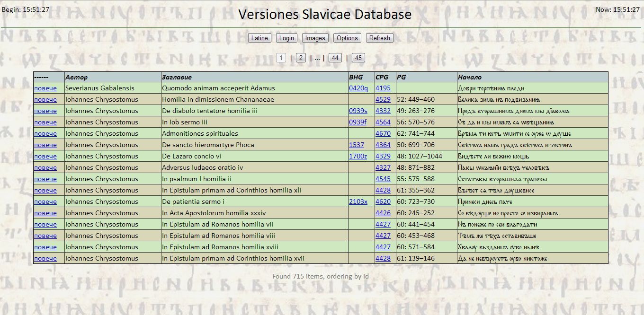Reload results with the Refresh button
Image resolution: width=644 pixels, height=315 pixels.
[380, 38]
